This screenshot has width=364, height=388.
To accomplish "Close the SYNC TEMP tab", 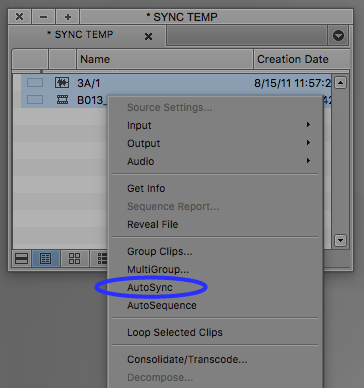I will 148,36.
